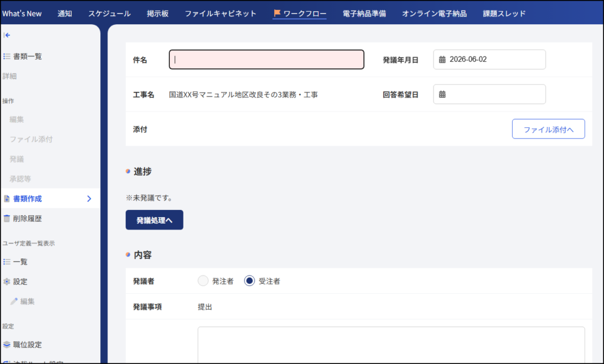
Task: Click the list icon beside 書類一覧
Action: 6,56
